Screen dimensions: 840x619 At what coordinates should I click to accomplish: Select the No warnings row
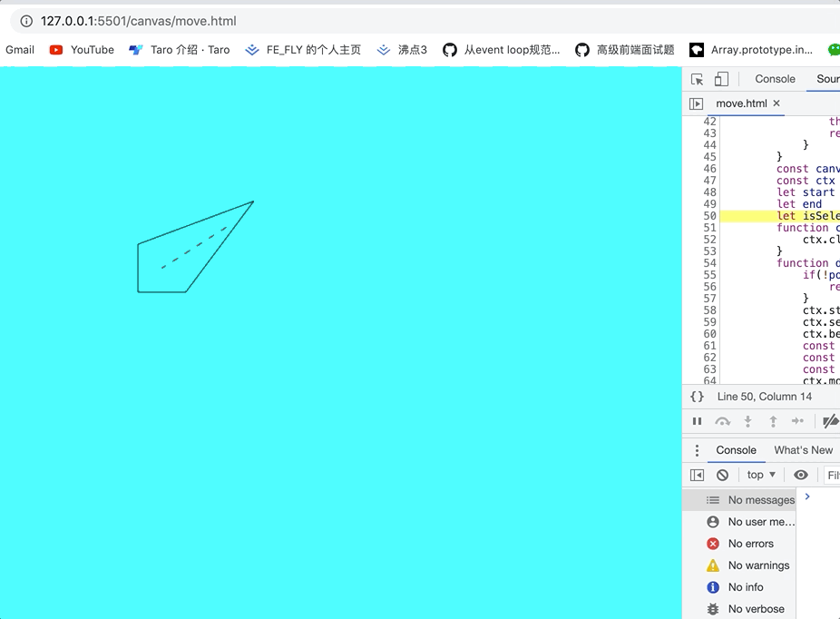click(739, 565)
